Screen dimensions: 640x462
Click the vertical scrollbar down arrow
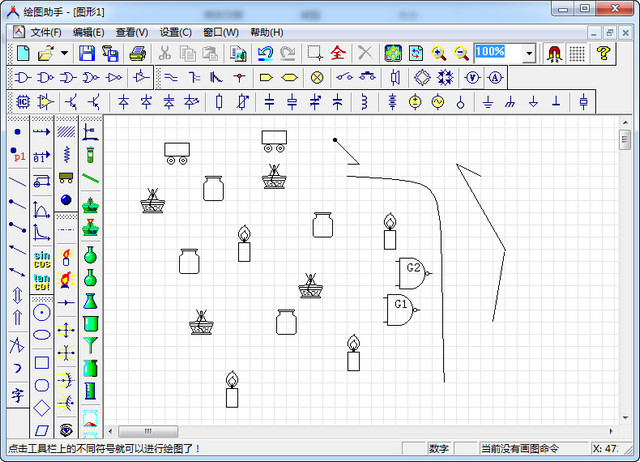point(625,417)
